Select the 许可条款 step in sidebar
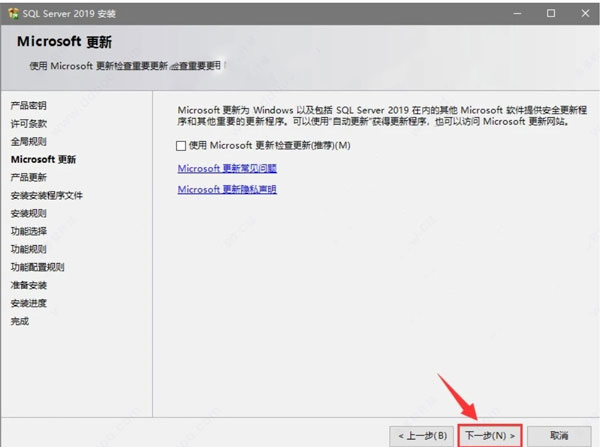The width and height of the screenshot is (600, 447). click(29, 124)
